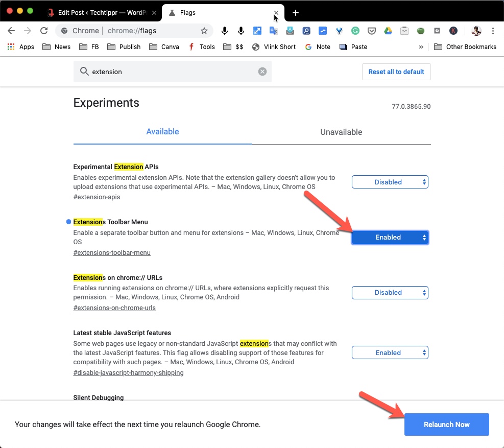Switch to the Unavailable tab
Screen dimensions: 504x448
[x=341, y=132]
